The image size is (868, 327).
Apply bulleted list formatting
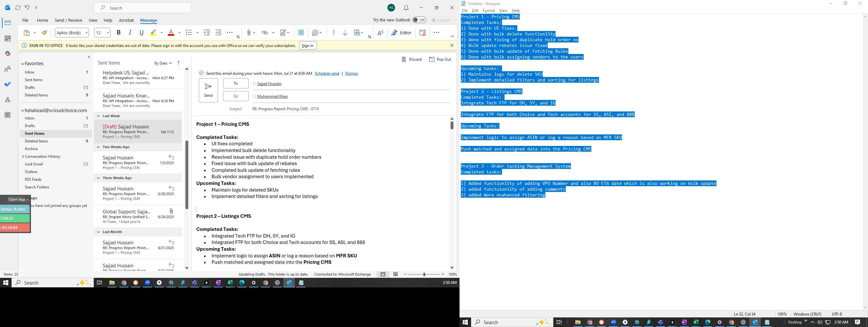[x=189, y=33]
